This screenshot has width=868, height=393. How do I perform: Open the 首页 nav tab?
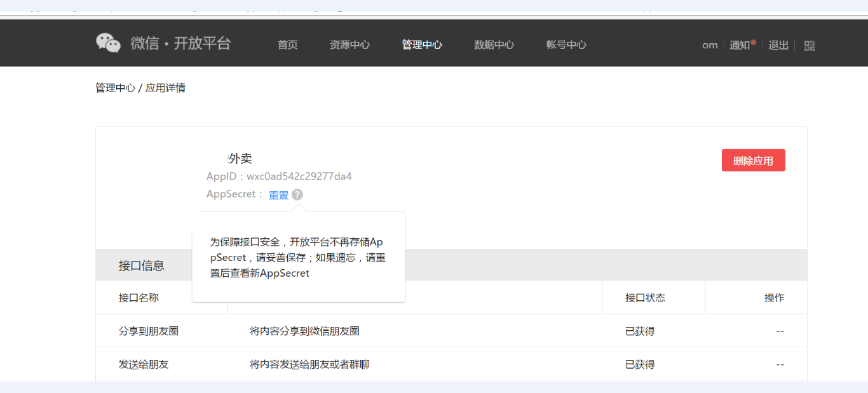pos(288,45)
